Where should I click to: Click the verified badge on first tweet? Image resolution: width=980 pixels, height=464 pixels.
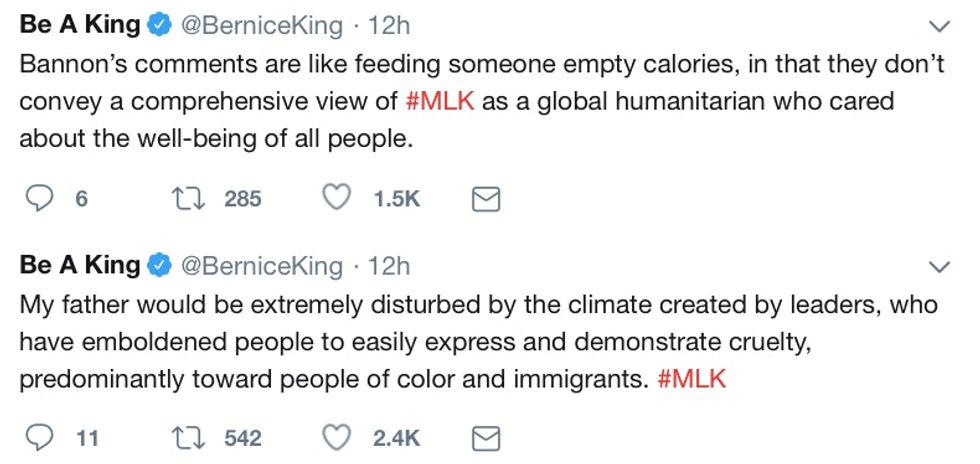159,27
